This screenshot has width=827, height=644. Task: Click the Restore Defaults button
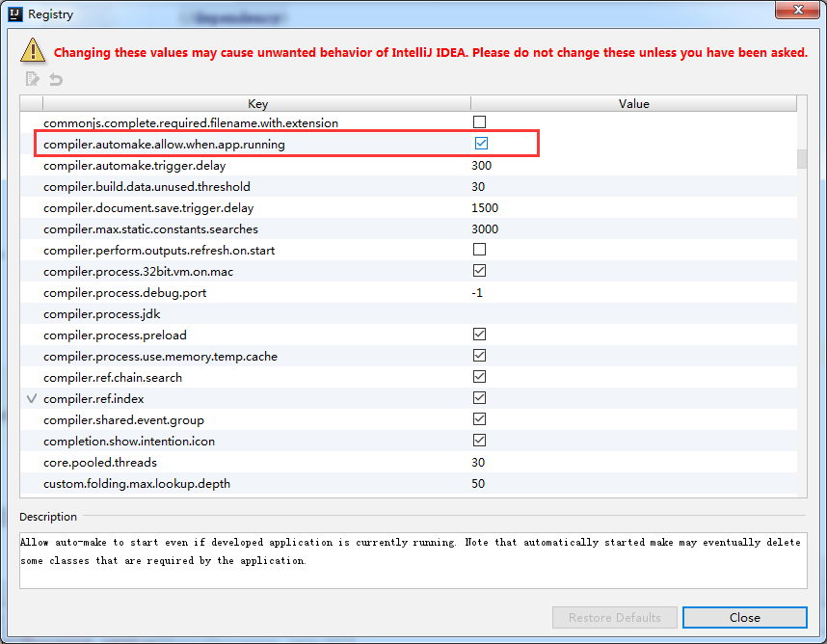pos(614,617)
